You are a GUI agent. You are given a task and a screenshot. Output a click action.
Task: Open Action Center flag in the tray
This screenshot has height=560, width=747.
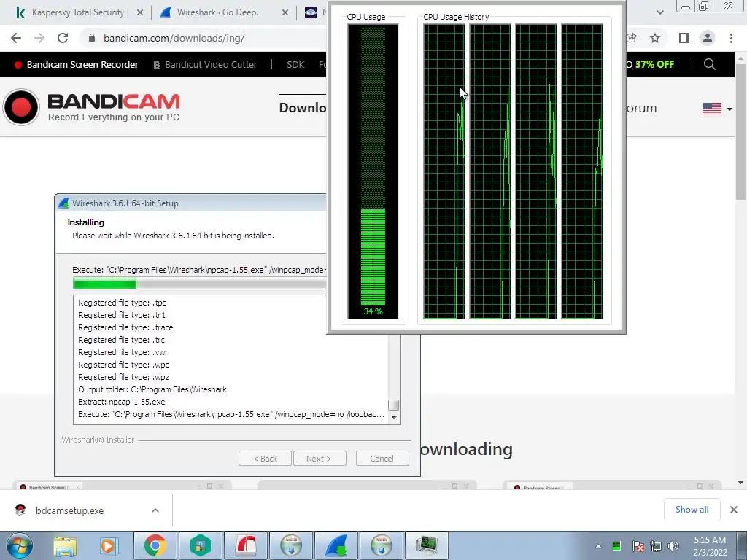tap(638, 546)
